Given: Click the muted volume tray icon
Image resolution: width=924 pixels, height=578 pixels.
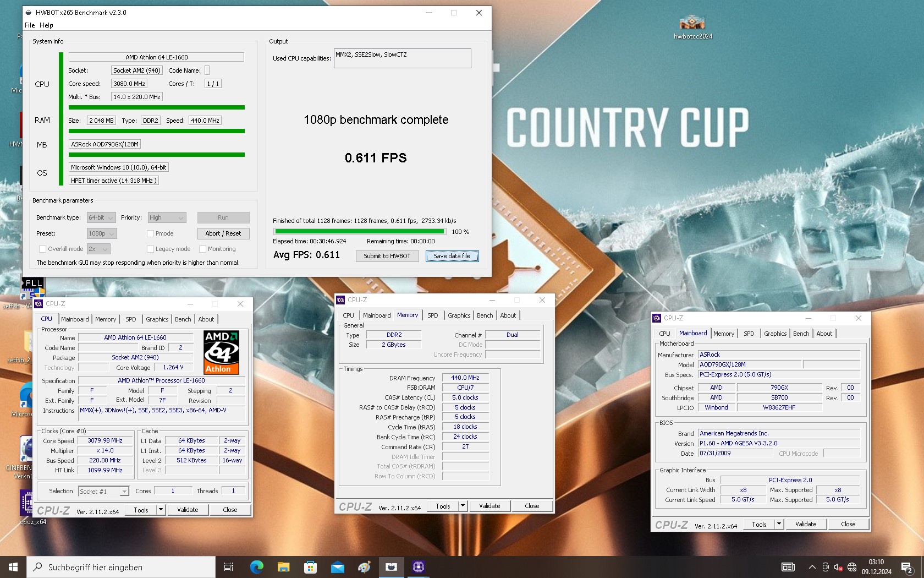Looking at the screenshot, I should point(838,567).
